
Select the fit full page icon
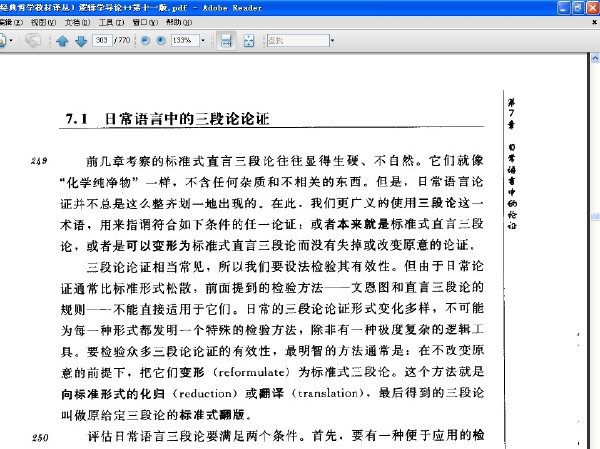(249, 41)
